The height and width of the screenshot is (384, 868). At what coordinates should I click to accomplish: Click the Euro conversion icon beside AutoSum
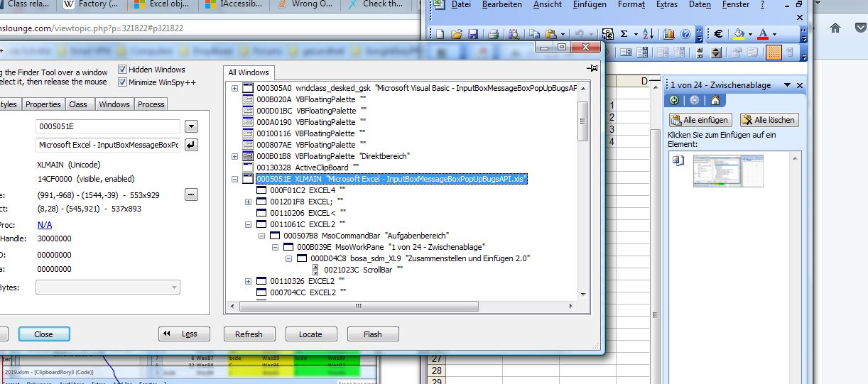pos(608,34)
